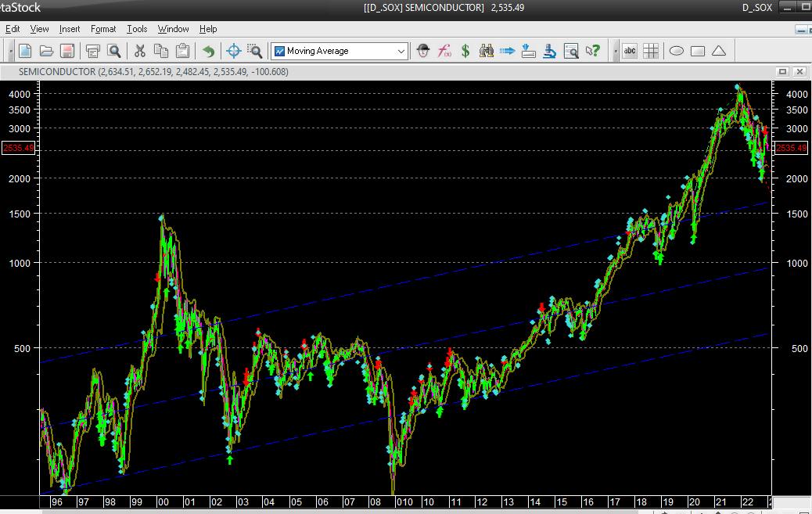The image size is (812, 514).
Task: Click the Open folder icon
Action: point(46,52)
